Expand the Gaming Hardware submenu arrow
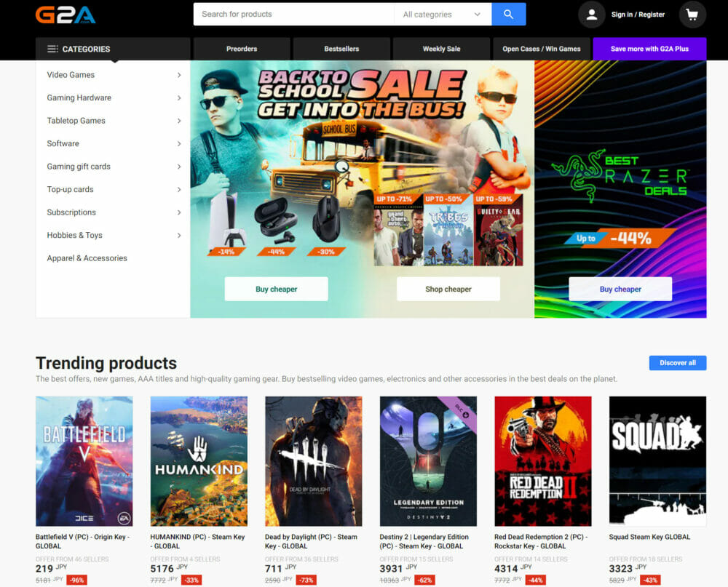The width and height of the screenshot is (728, 587). [x=178, y=98]
